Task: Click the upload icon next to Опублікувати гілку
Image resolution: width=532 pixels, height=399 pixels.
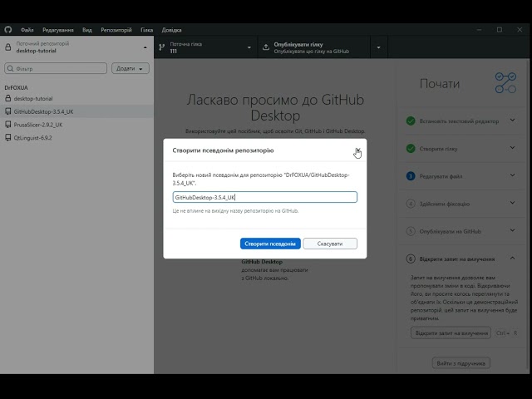Action: tap(266, 47)
